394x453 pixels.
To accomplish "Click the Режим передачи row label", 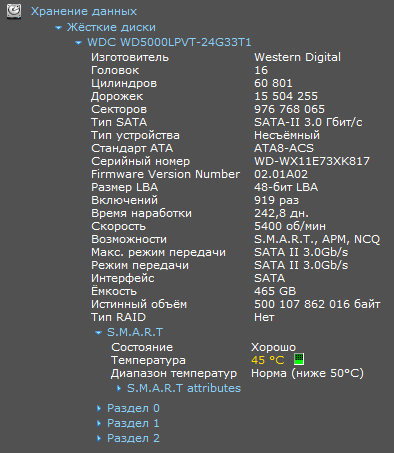I will click(140, 265).
